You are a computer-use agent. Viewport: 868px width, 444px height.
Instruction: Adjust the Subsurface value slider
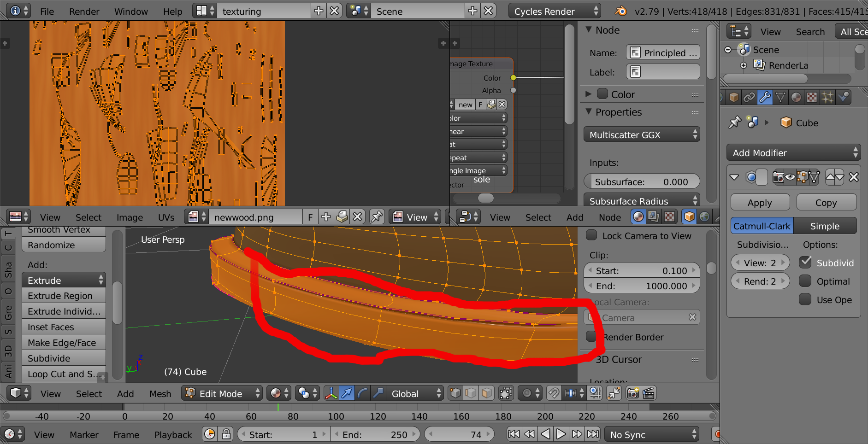[642, 181]
